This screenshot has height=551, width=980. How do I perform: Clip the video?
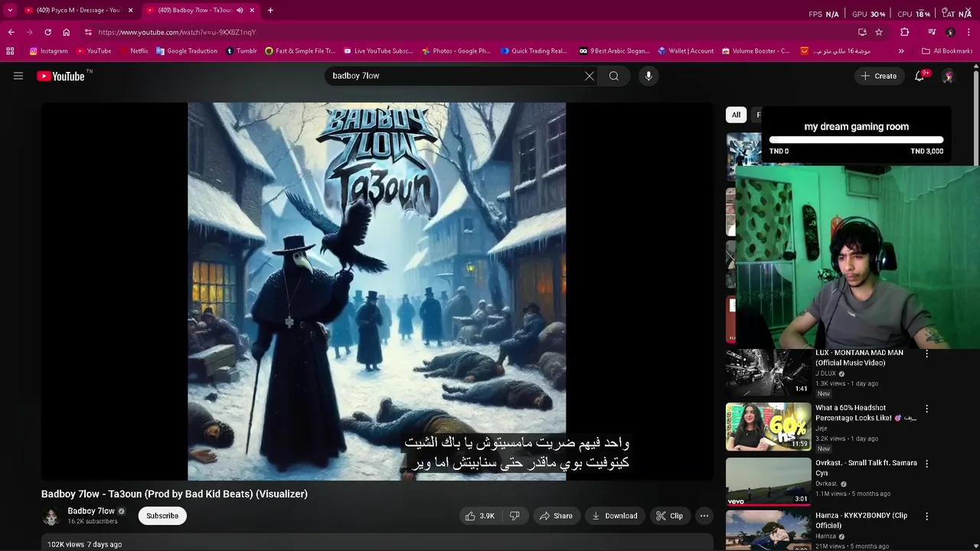coord(669,516)
